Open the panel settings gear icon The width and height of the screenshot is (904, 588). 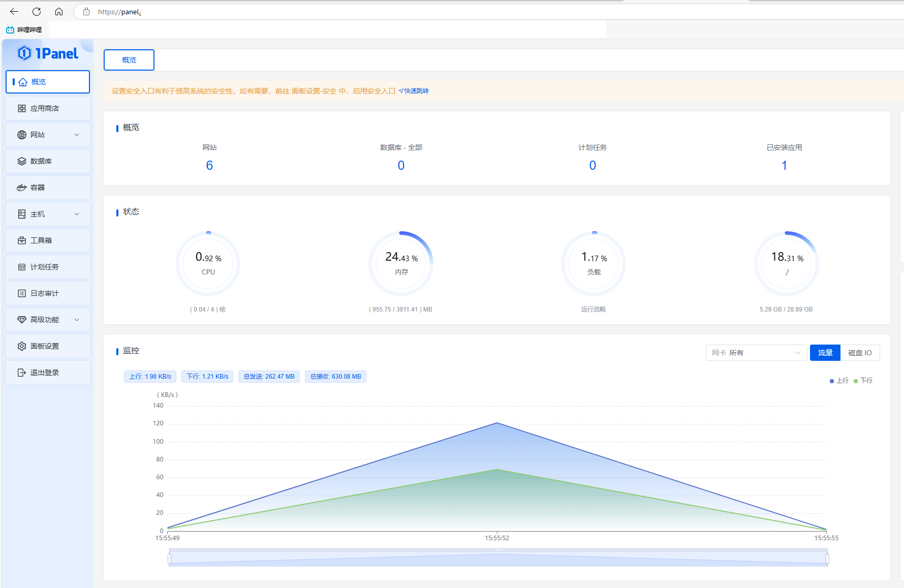click(21, 346)
